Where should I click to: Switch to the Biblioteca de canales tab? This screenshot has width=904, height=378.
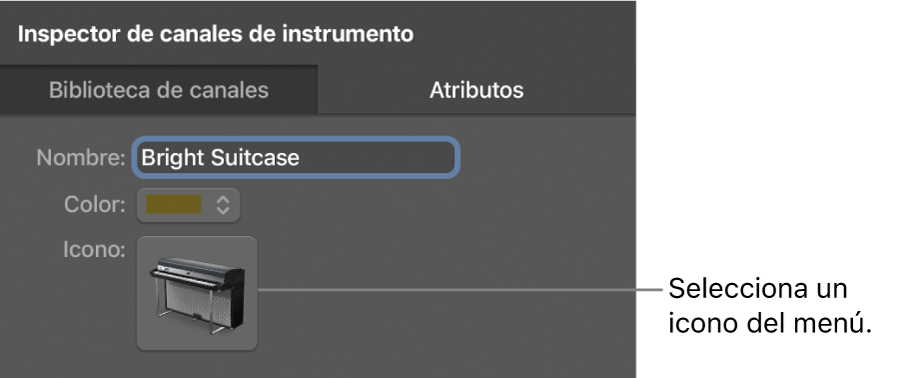point(159,90)
